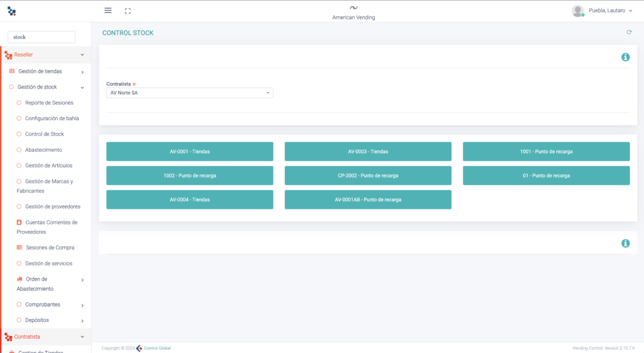Click the Puebla, Lautaro user name
Viewport: 644px width, 353px height.
click(607, 11)
